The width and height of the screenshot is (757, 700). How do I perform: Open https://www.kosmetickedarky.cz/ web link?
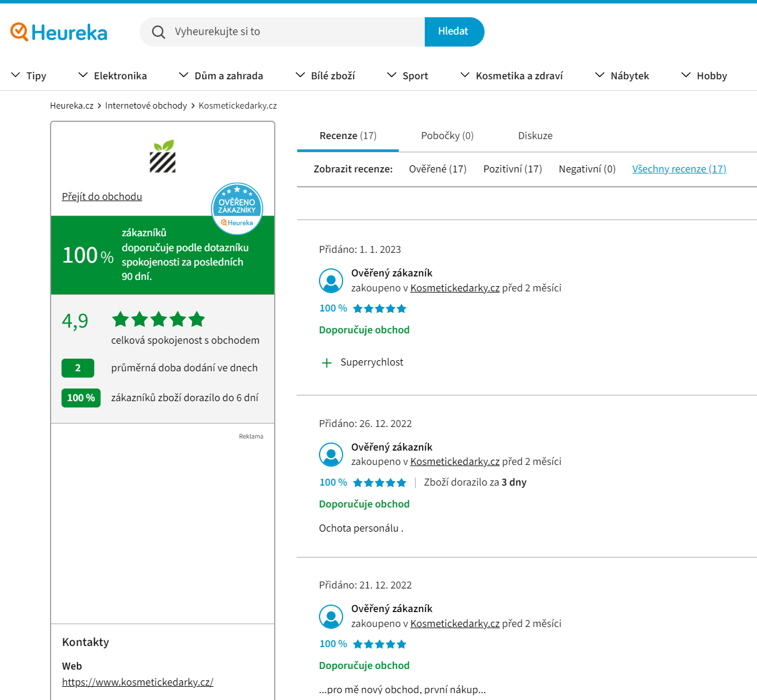coord(138,682)
